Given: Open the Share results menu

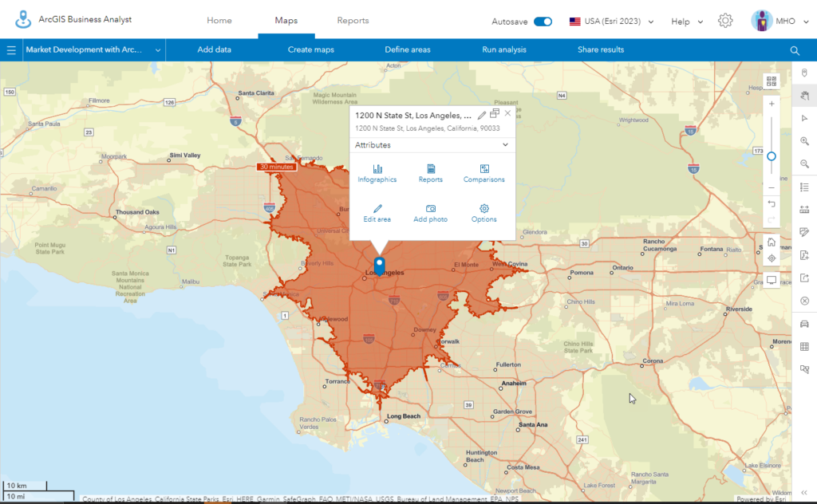Looking at the screenshot, I should 601,50.
